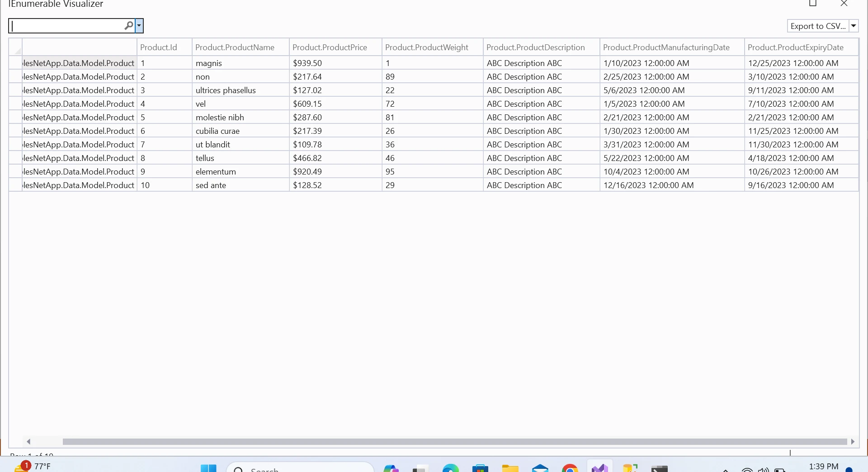This screenshot has width=868, height=472.
Task: Select the 'magnis' product name cell
Action: (241, 63)
